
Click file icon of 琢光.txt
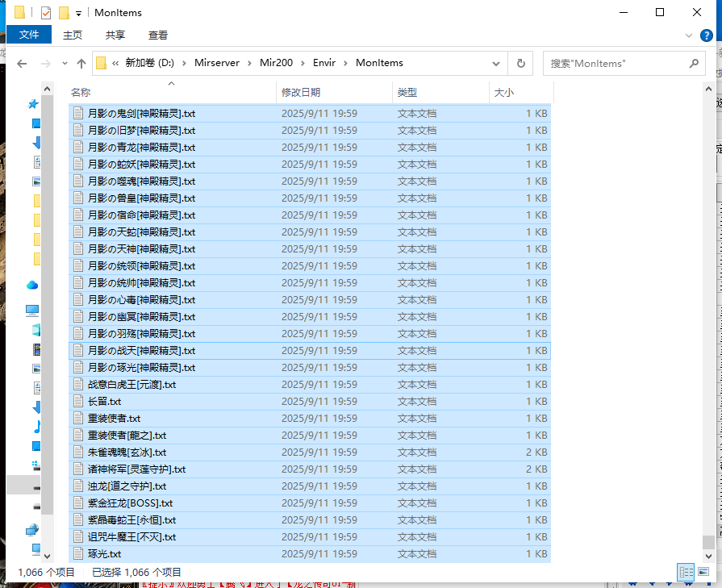point(78,554)
